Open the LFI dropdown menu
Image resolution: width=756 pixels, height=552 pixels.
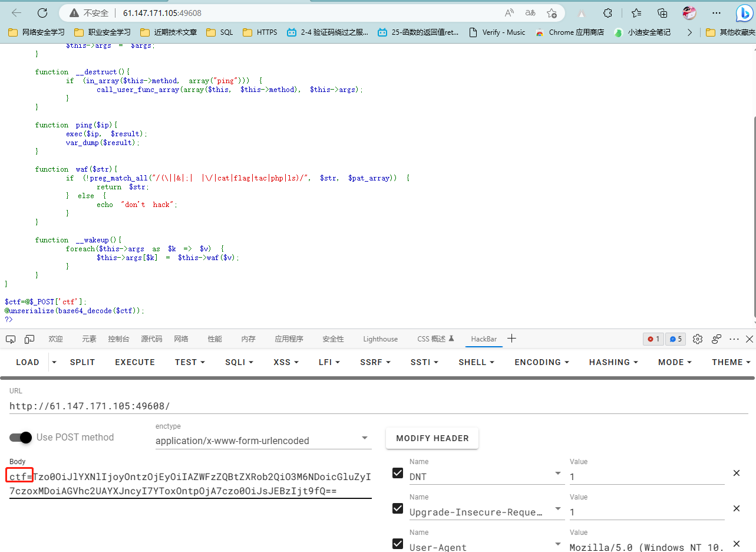(x=329, y=362)
